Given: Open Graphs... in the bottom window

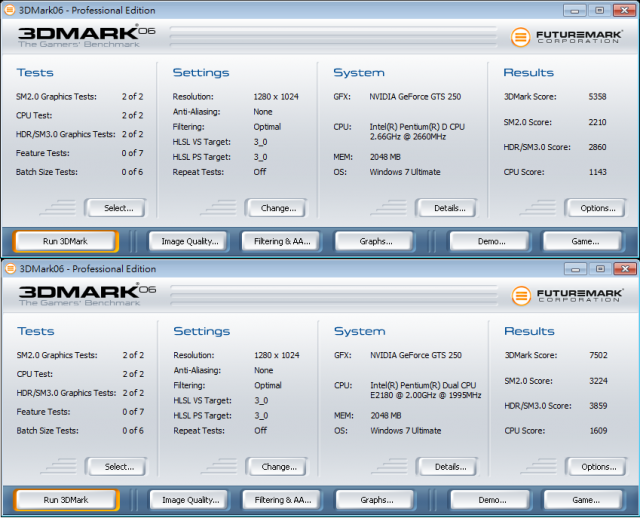Looking at the screenshot, I should click(376, 500).
